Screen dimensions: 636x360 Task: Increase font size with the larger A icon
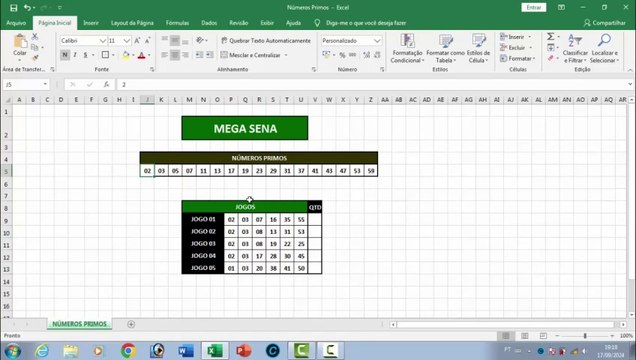coord(137,41)
